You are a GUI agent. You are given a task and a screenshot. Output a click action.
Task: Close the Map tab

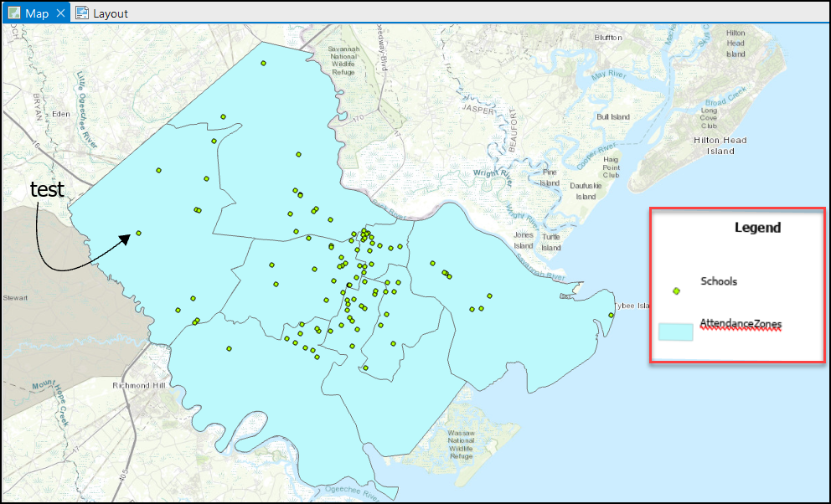[61, 13]
